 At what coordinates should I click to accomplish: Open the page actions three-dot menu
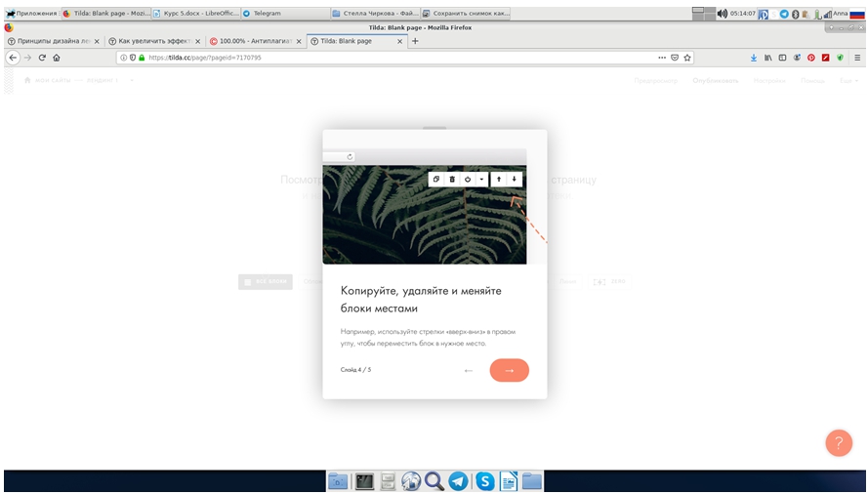click(x=661, y=58)
